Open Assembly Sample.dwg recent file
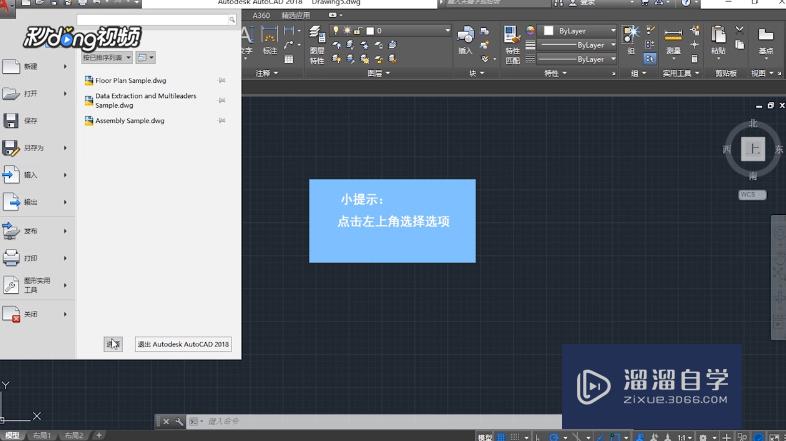The image size is (786, 441). tap(124, 121)
